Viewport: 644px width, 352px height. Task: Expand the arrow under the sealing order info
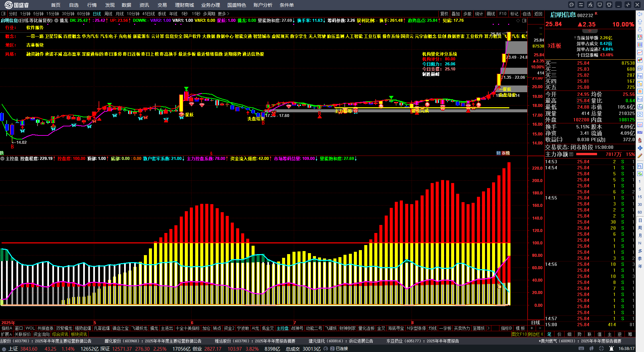coord(590,31)
